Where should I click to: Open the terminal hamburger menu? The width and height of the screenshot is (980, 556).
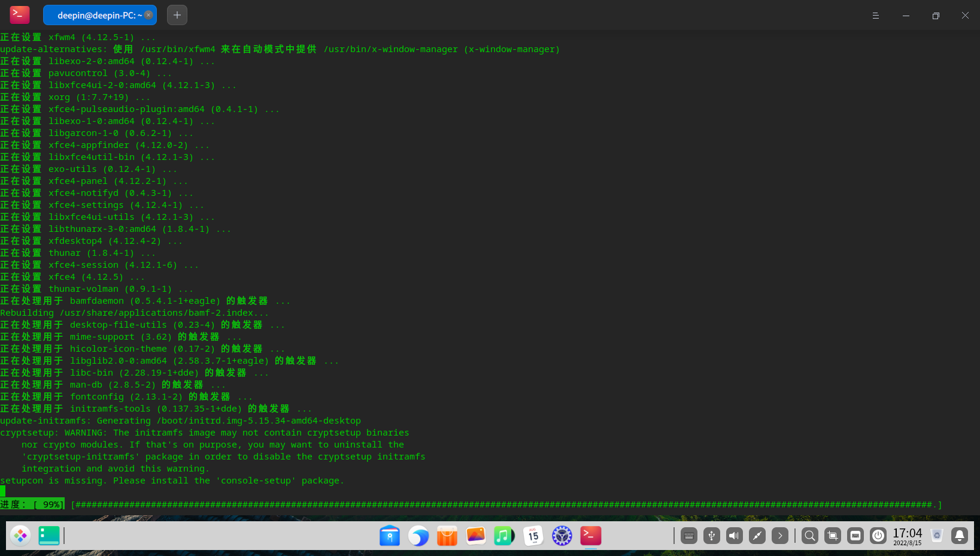876,16
